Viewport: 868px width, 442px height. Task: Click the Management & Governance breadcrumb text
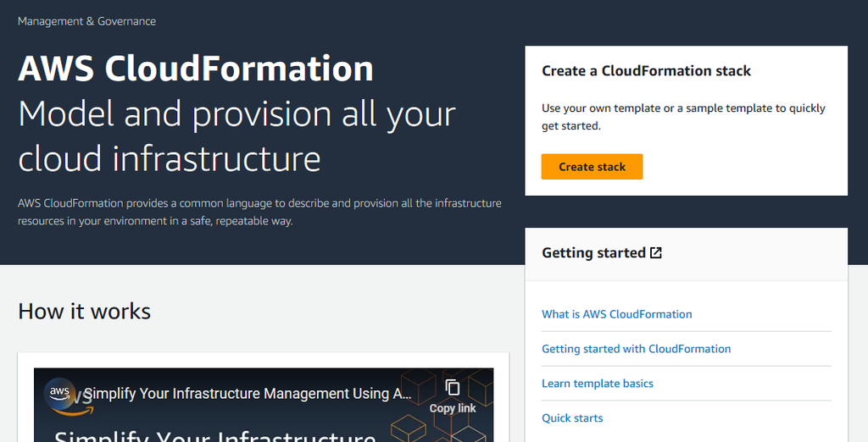(87, 21)
